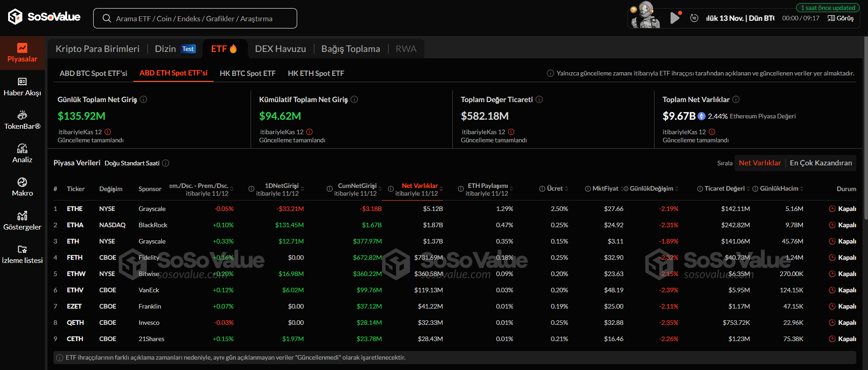Click the search magnifier icon
Screen dimensions: 868x370
[x=107, y=19]
